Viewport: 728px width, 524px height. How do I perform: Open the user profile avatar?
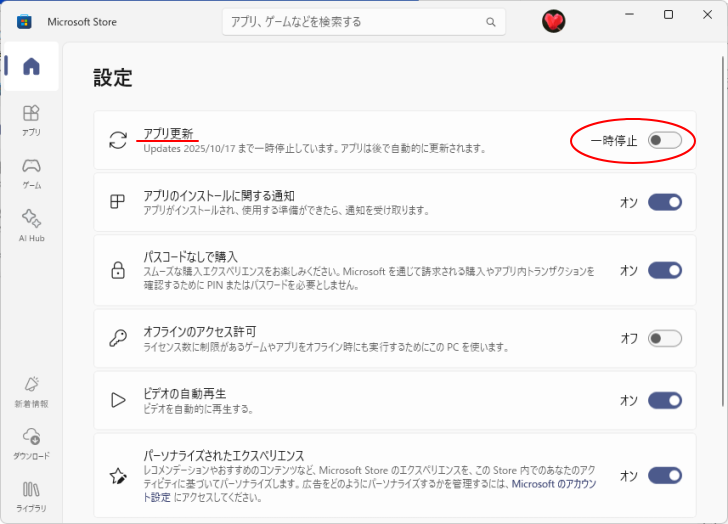pos(553,21)
